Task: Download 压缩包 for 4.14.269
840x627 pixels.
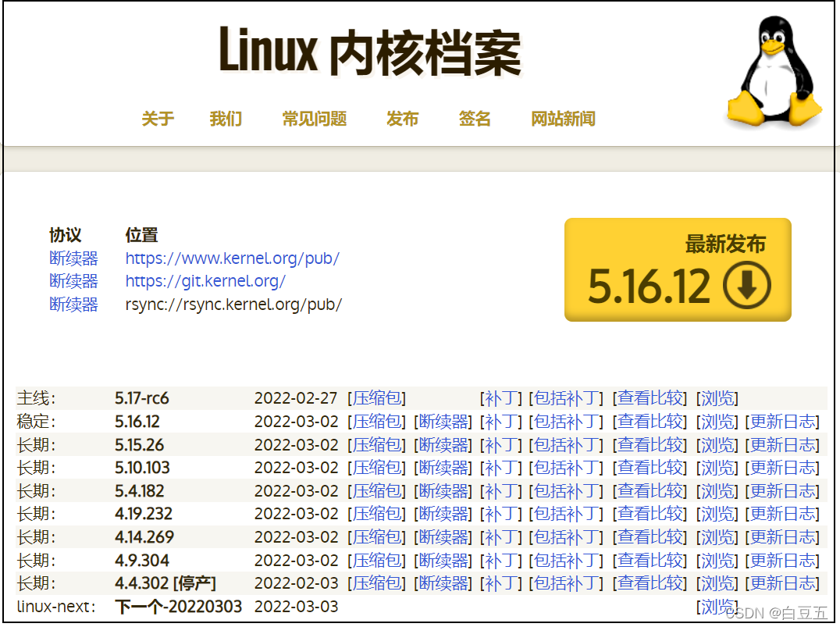Action: (x=376, y=537)
